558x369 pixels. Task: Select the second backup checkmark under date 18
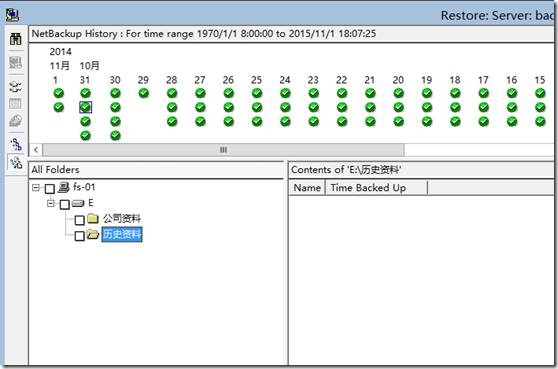coord(456,107)
